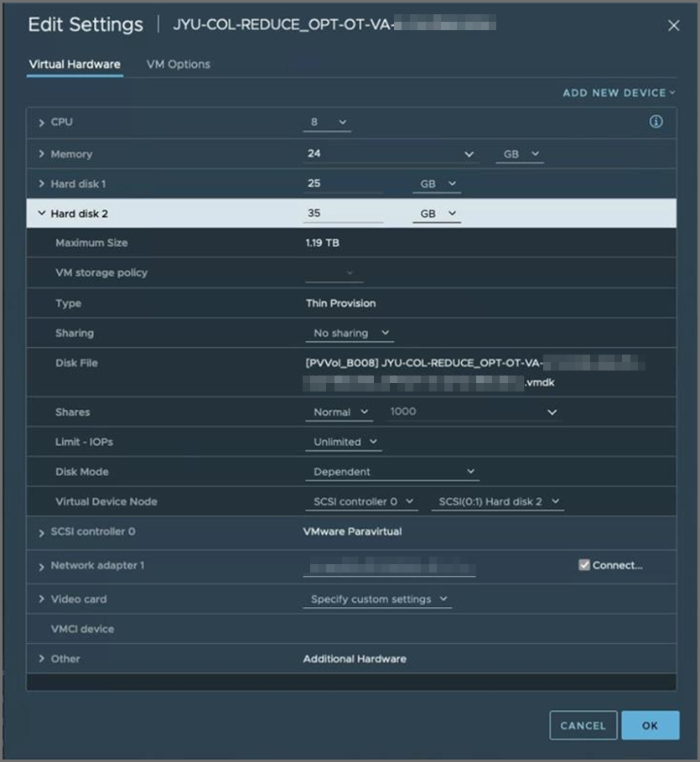The height and width of the screenshot is (762, 700).
Task: Collapse the Hard disk 2 section
Action: pyautogui.click(x=41, y=213)
